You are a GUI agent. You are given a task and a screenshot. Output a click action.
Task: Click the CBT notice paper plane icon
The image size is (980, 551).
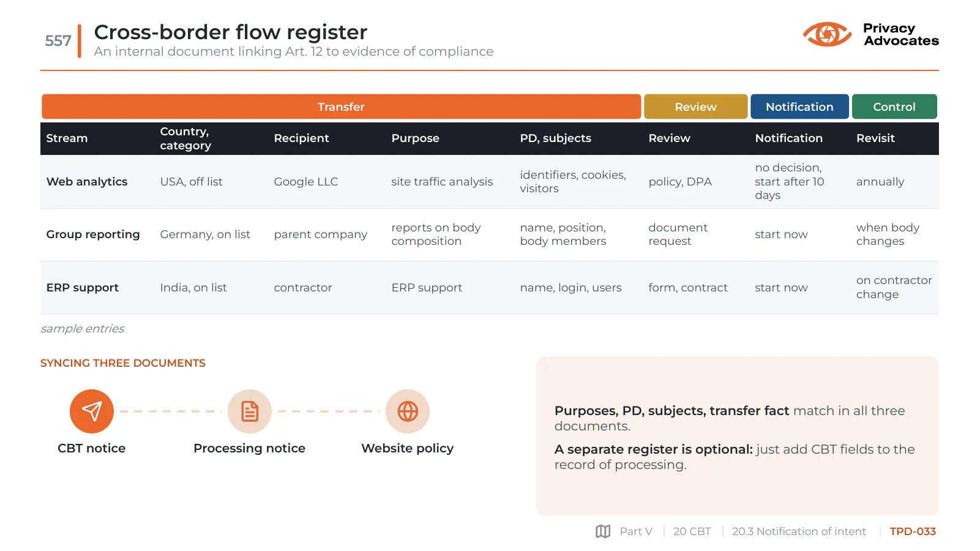tap(92, 411)
